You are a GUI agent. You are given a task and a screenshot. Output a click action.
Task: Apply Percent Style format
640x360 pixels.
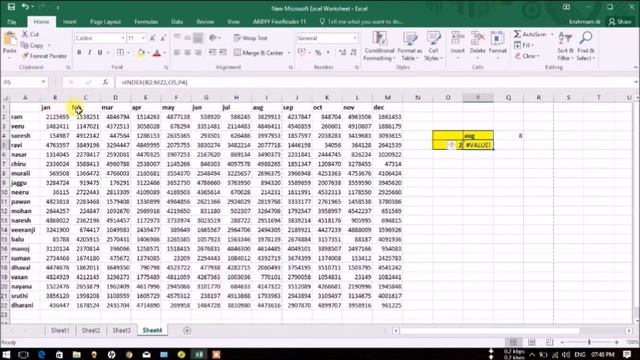318,53
